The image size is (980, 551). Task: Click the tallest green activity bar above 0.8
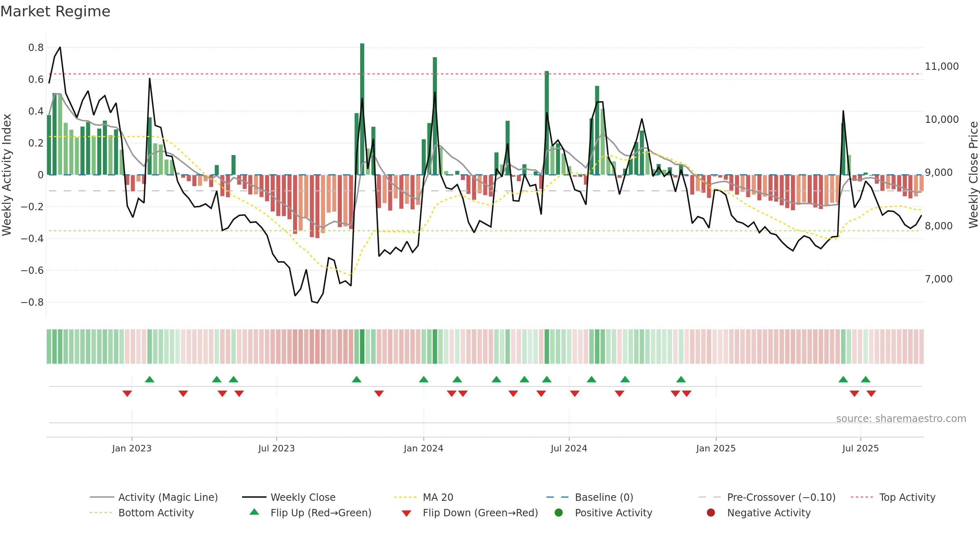(362, 109)
